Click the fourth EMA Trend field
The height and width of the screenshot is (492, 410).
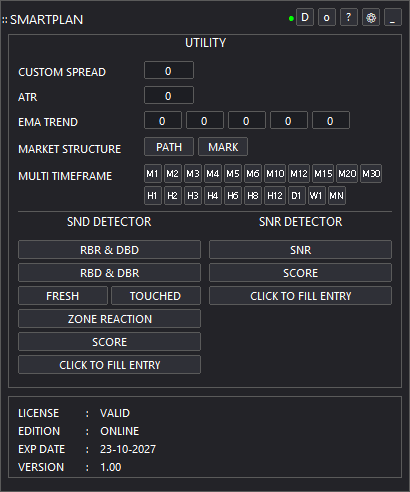click(x=289, y=120)
